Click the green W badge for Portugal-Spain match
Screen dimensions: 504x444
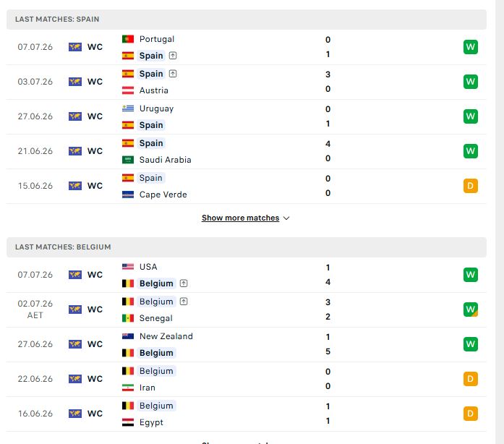[470, 47]
